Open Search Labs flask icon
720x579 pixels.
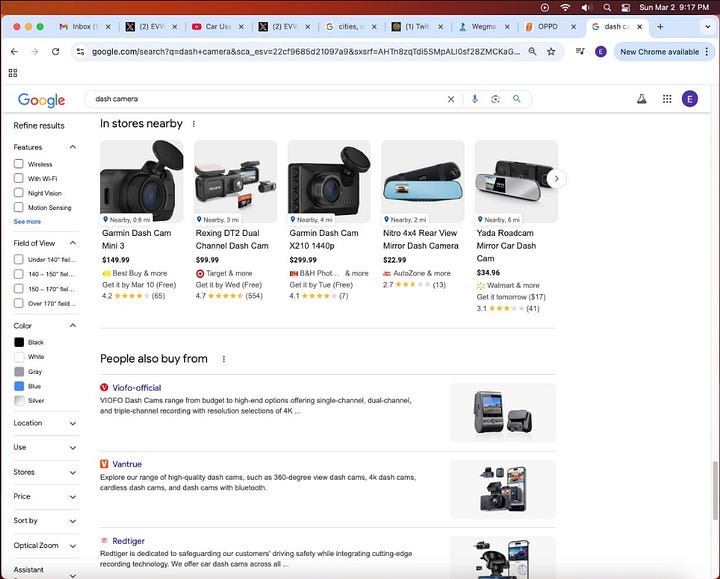click(x=641, y=99)
